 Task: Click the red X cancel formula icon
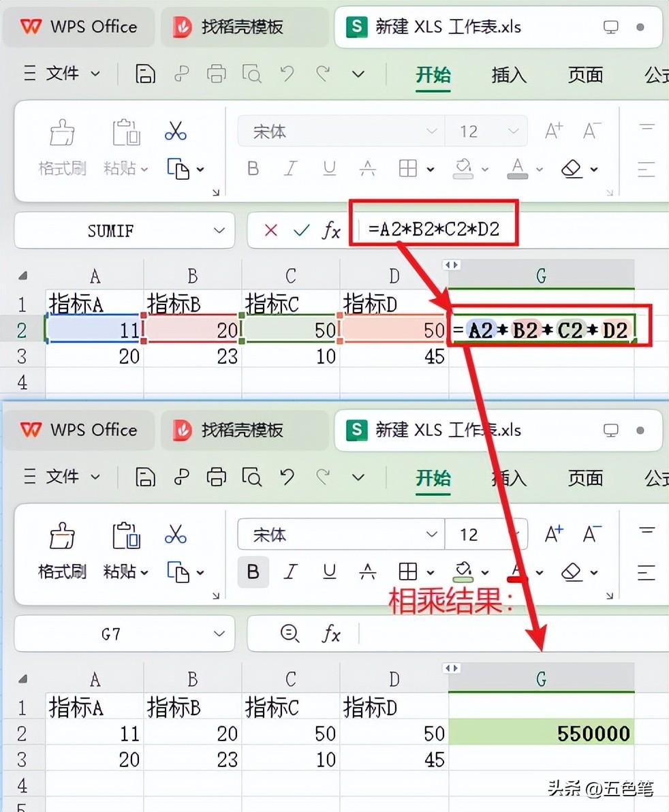tap(271, 230)
